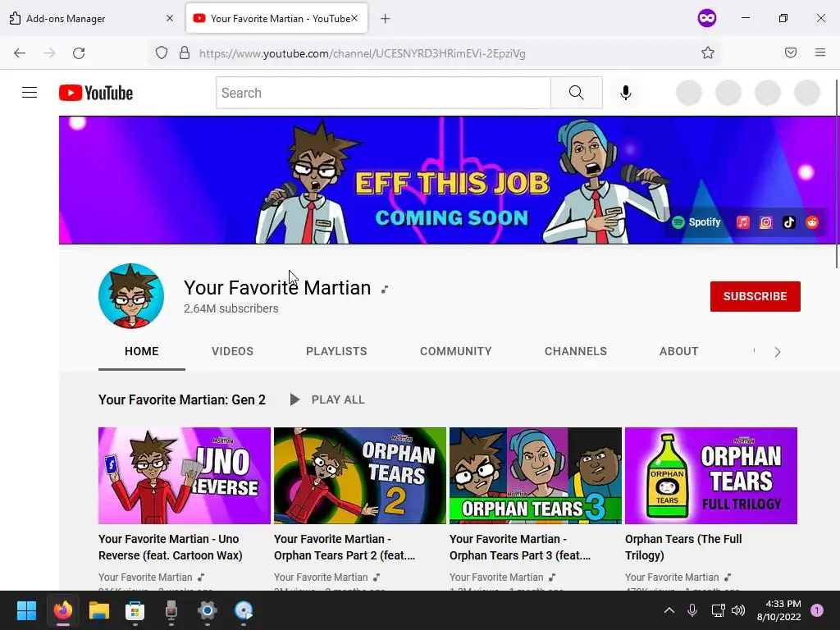Image resolution: width=840 pixels, height=630 pixels.
Task: Open the ABOUT tab
Action: click(678, 351)
